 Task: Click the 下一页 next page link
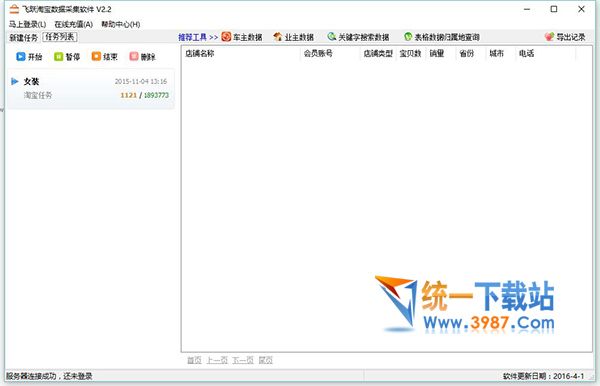pos(243,360)
